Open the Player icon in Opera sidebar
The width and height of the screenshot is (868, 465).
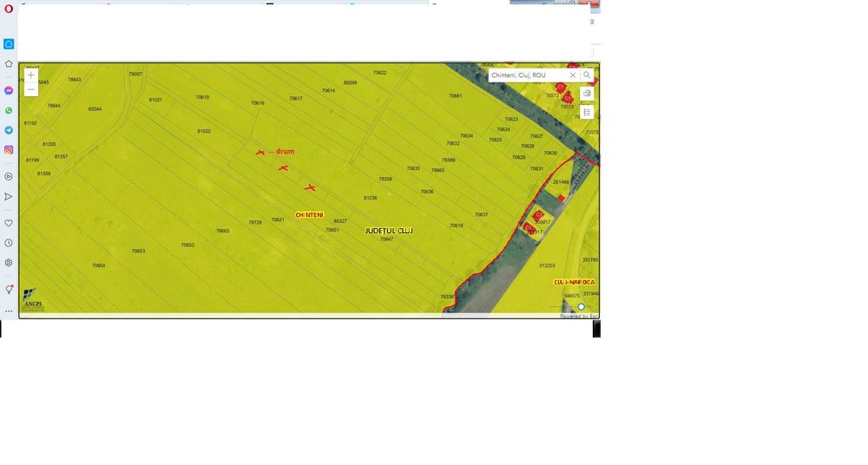pos(9,177)
